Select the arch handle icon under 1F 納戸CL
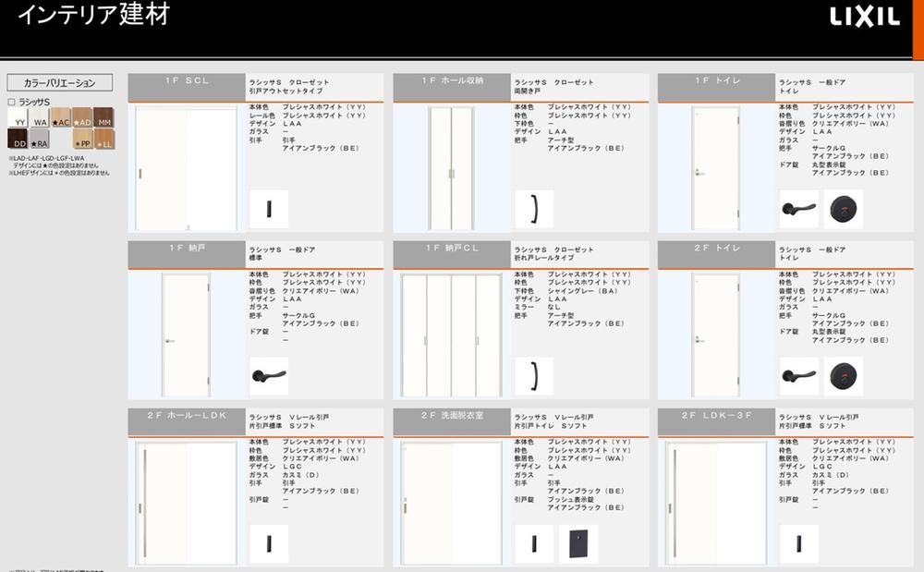The height and width of the screenshot is (572, 924). click(x=534, y=376)
